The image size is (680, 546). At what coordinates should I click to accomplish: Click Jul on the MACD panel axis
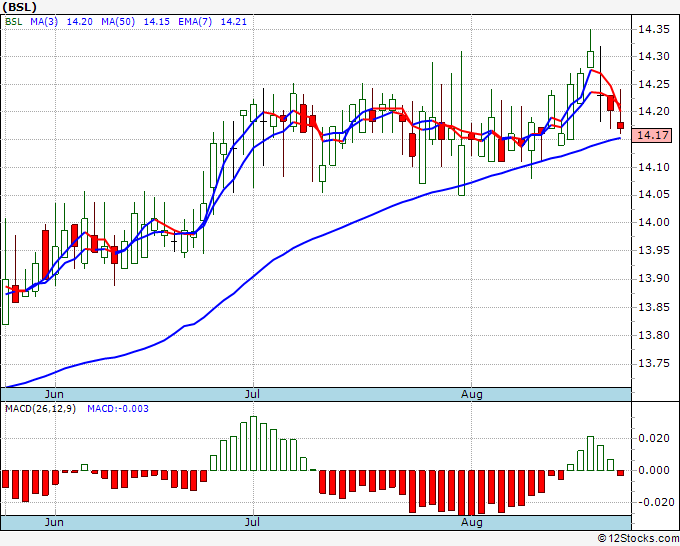tap(252, 522)
